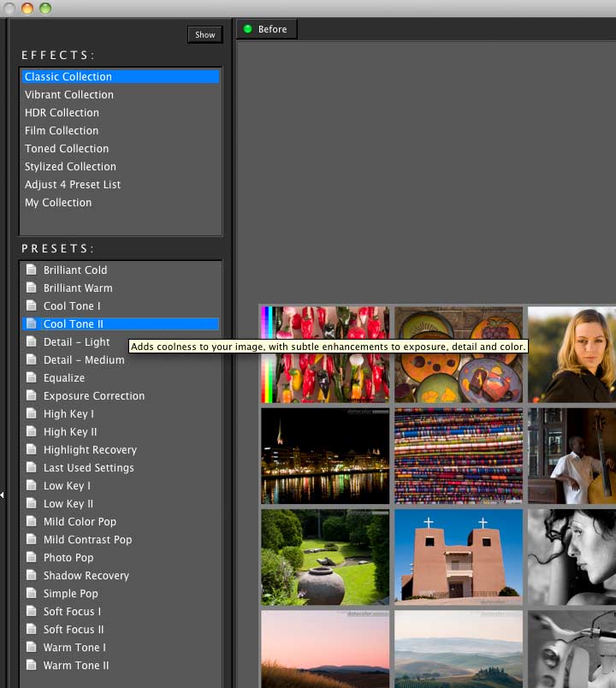Click the Soft Focus I preset icon
This screenshot has width=616, height=688.
click(x=31, y=611)
